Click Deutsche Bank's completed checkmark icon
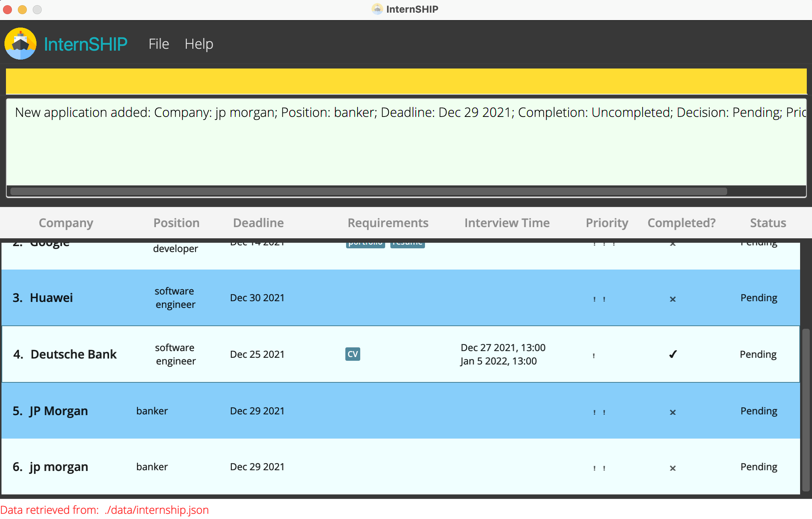The width and height of the screenshot is (812, 519). coord(672,354)
